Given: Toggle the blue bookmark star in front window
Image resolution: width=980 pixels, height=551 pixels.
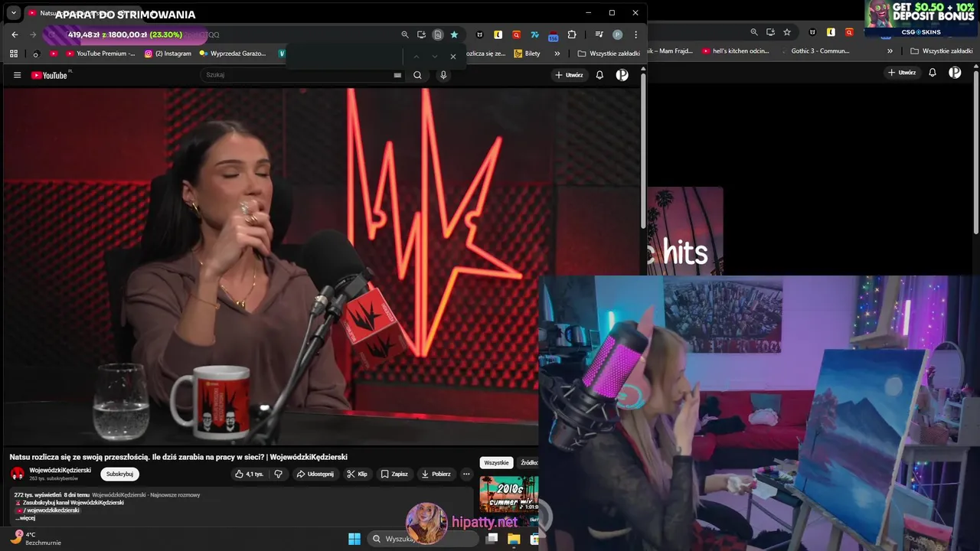Looking at the screenshot, I should 454,34.
